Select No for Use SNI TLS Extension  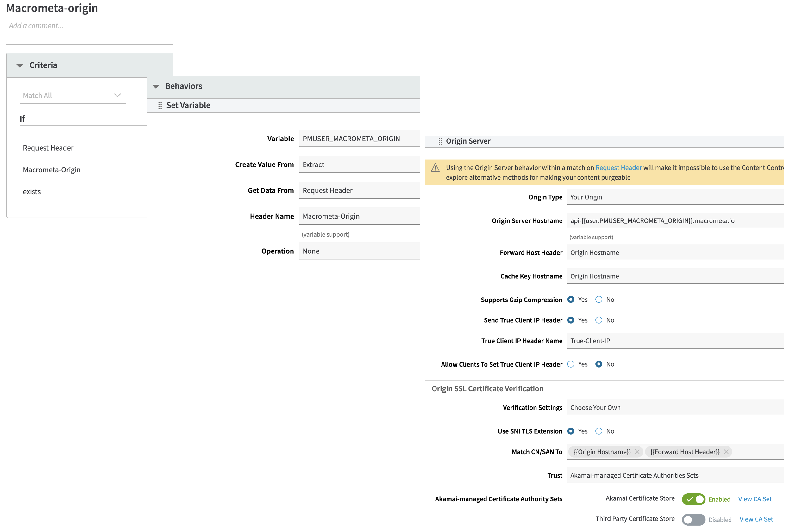pos(599,431)
